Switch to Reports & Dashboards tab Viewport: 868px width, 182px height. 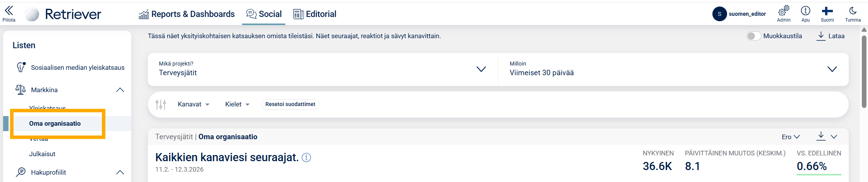tap(187, 14)
